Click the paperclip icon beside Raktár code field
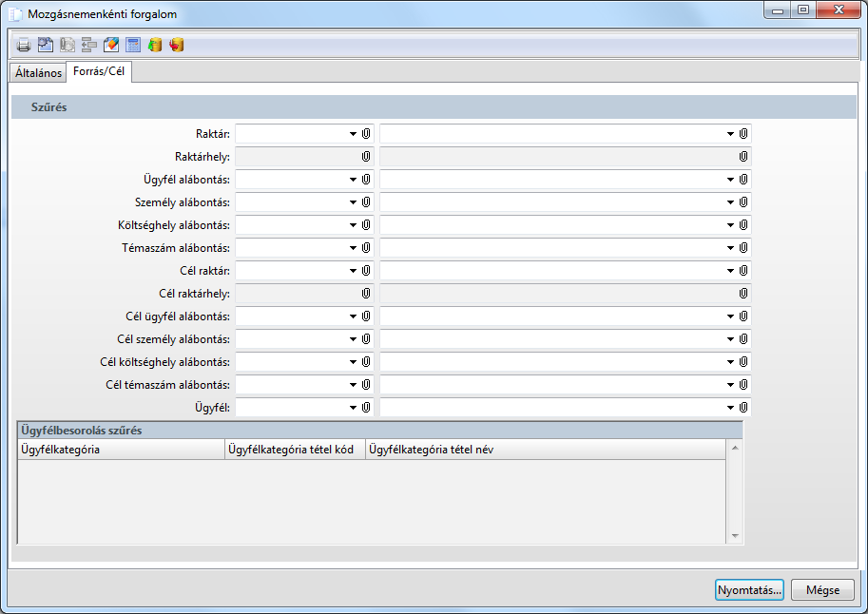 pyautogui.click(x=366, y=134)
